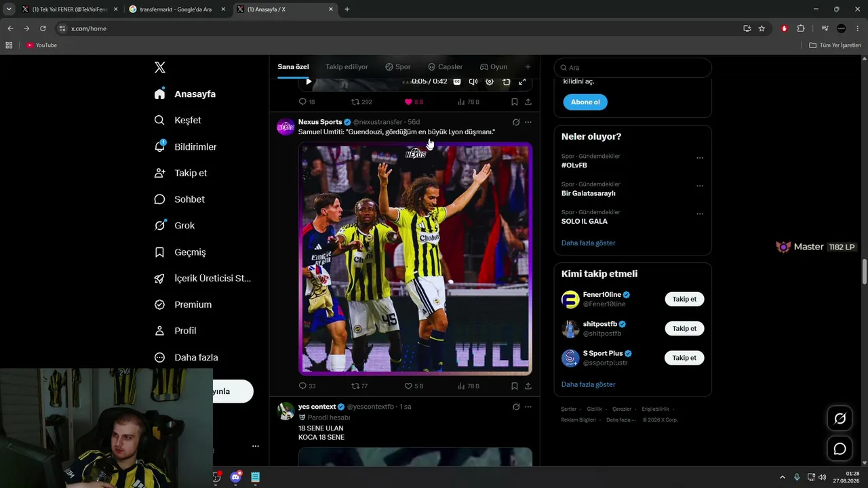Open Keşfet search page

point(178,120)
